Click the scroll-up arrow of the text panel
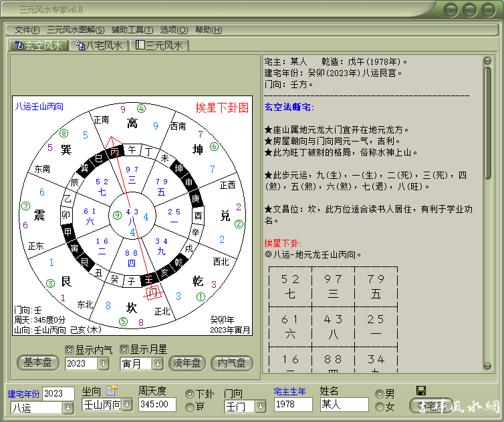The height and width of the screenshot is (422, 504). [x=488, y=61]
